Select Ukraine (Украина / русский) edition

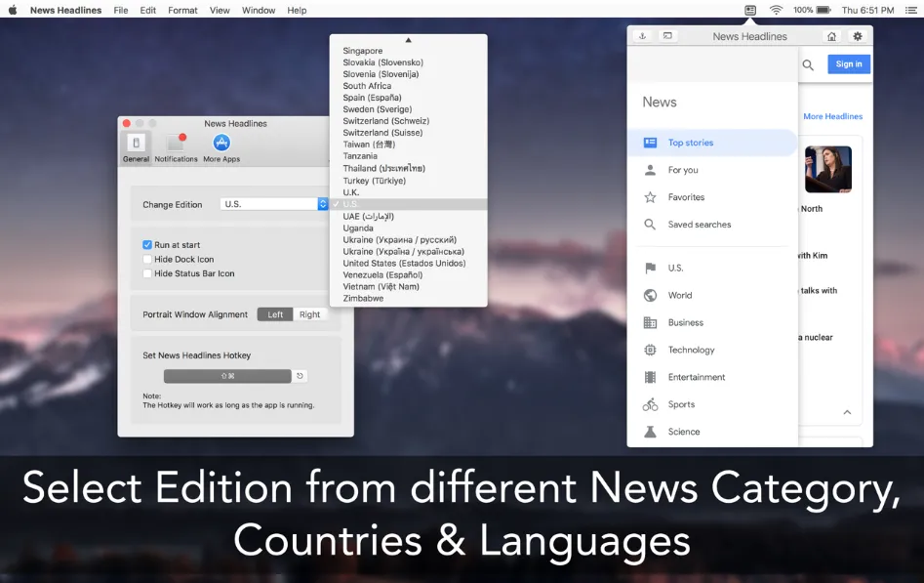click(409, 240)
